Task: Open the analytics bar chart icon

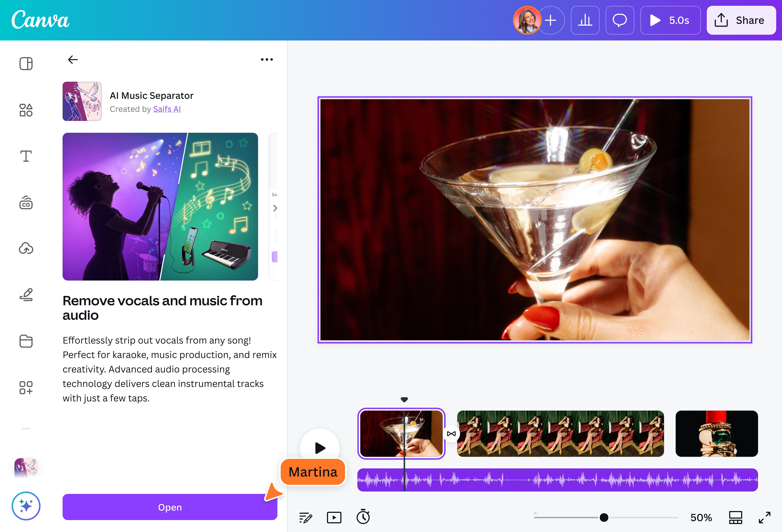Action: click(585, 20)
